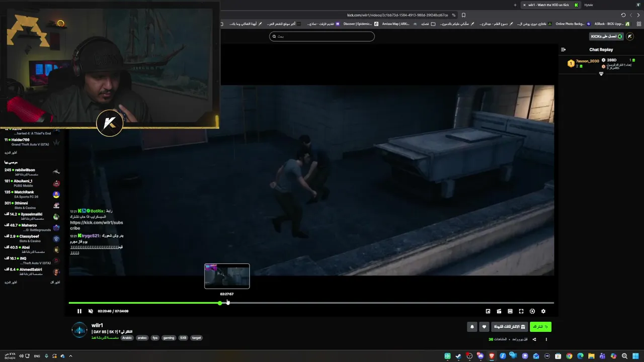This screenshot has width=644, height=362.
Task: Select the SXB tag
Action: coord(183,338)
